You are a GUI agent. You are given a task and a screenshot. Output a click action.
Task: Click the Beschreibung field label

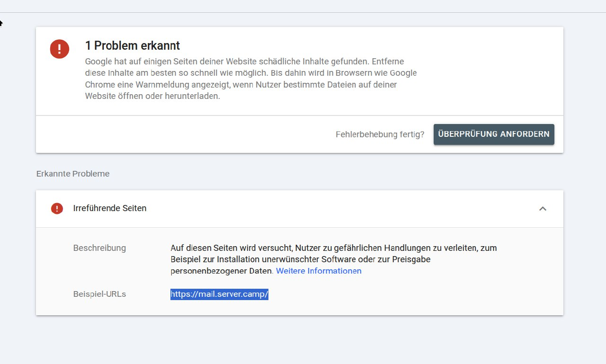pyautogui.click(x=99, y=248)
